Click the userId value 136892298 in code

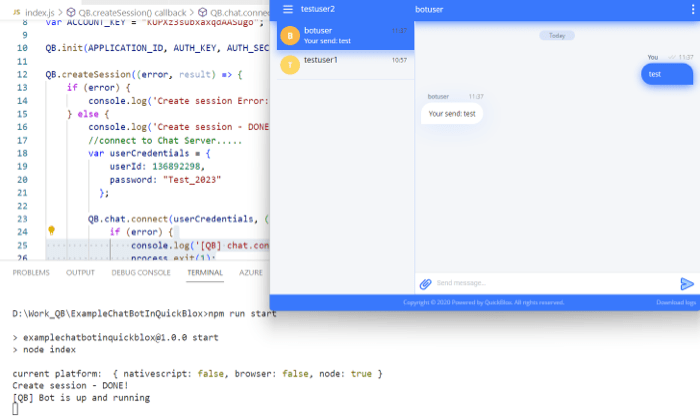coord(176,166)
